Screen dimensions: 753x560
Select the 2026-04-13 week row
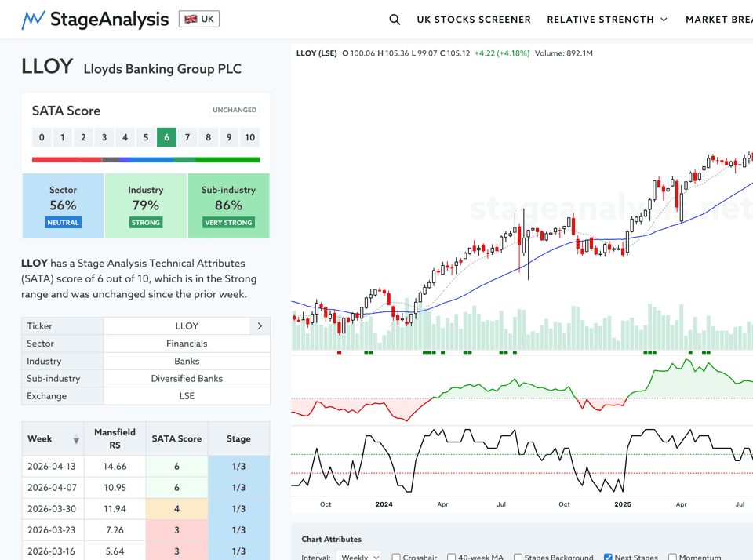tap(146, 467)
